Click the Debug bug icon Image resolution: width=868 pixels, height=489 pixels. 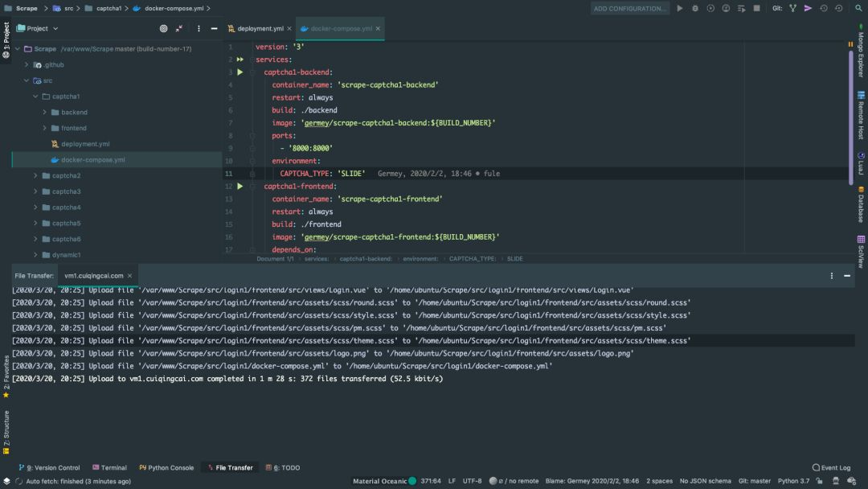[x=694, y=8]
